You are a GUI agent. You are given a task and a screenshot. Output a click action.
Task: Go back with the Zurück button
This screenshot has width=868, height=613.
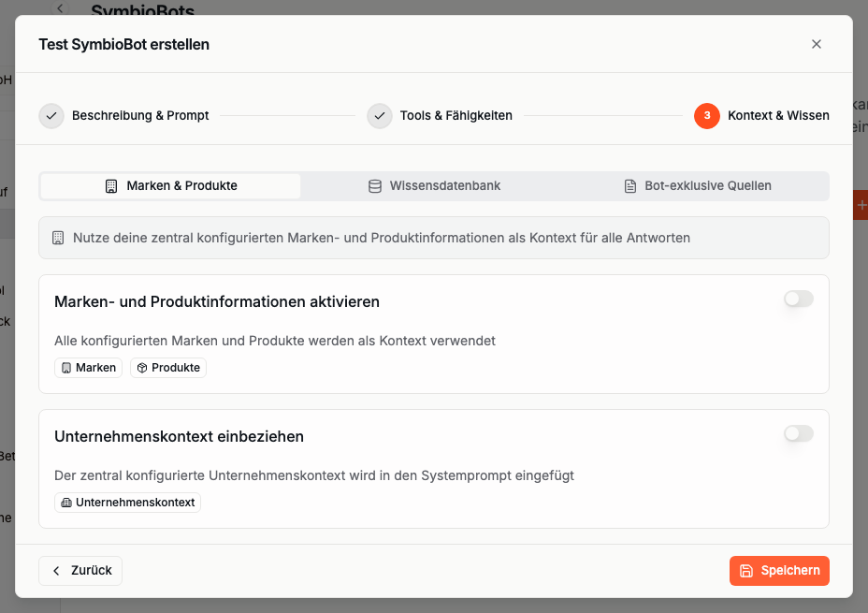click(x=80, y=571)
